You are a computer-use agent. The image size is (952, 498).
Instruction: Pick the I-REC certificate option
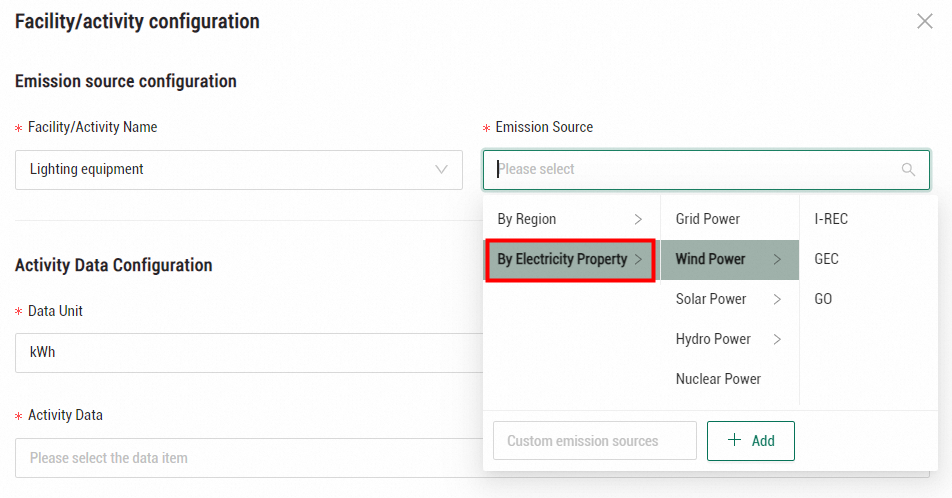coord(831,219)
